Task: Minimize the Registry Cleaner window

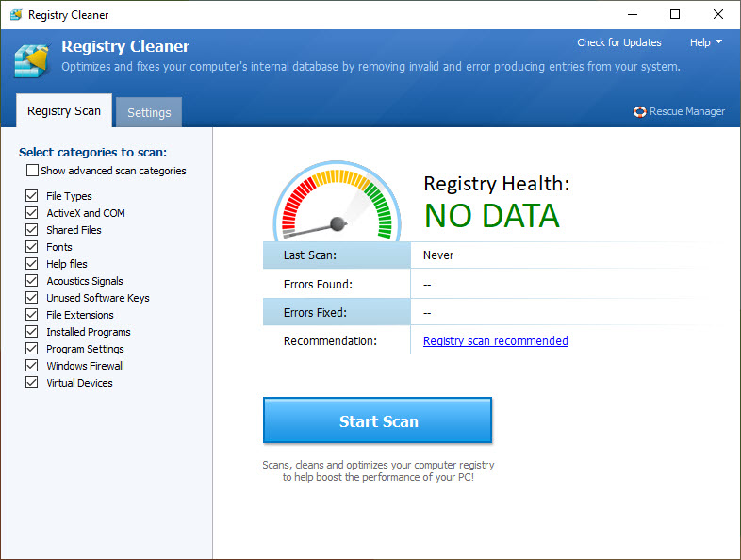Action: click(x=633, y=15)
